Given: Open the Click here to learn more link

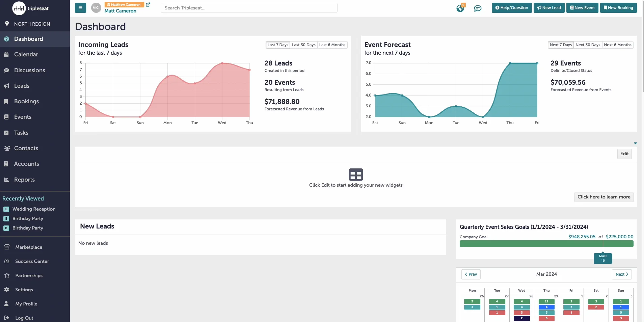Looking at the screenshot, I should (x=604, y=197).
